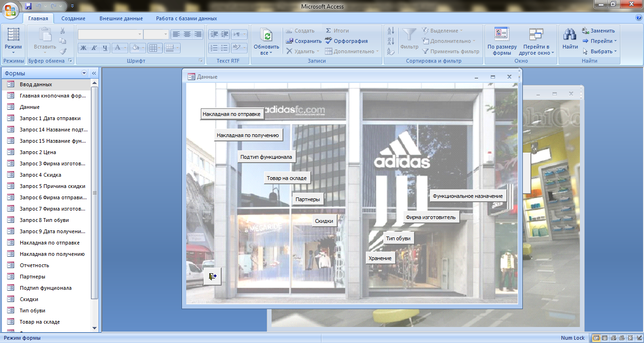This screenshot has height=343, width=644.
Task: Click the Save icon in quick access toolbar
Action: [28, 7]
